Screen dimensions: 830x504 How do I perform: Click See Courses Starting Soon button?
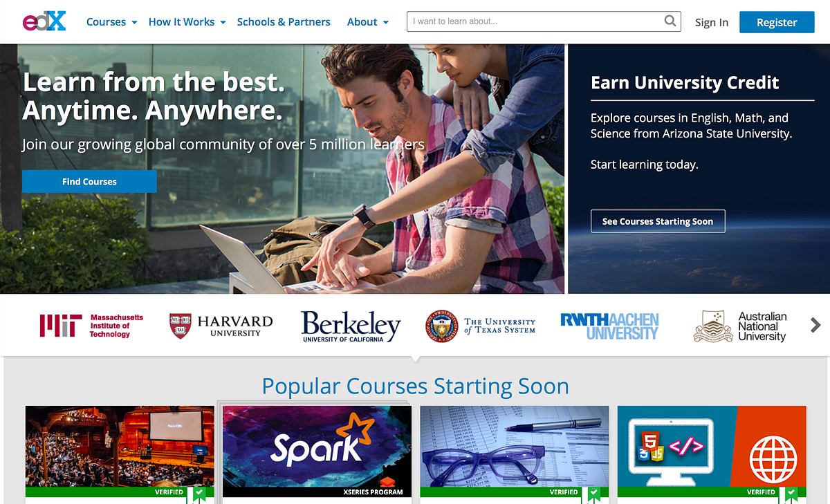click(x=658, y=221)
